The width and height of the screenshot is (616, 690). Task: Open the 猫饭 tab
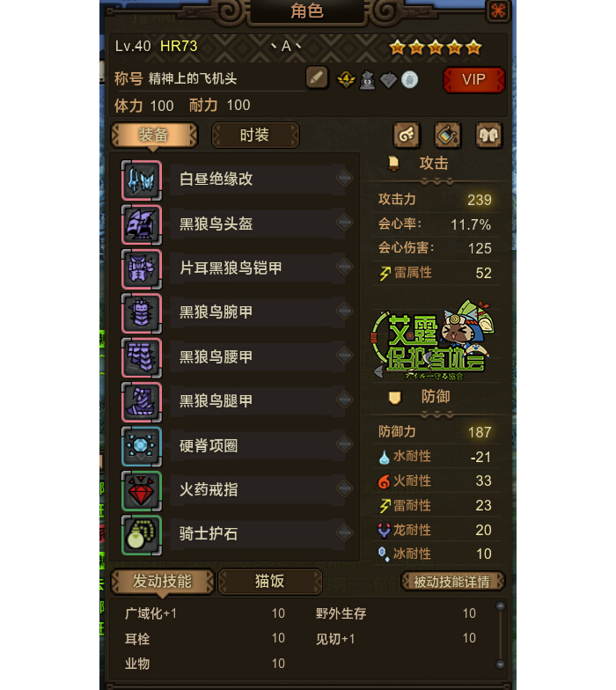pyautogui.click(x=270, y=582)
